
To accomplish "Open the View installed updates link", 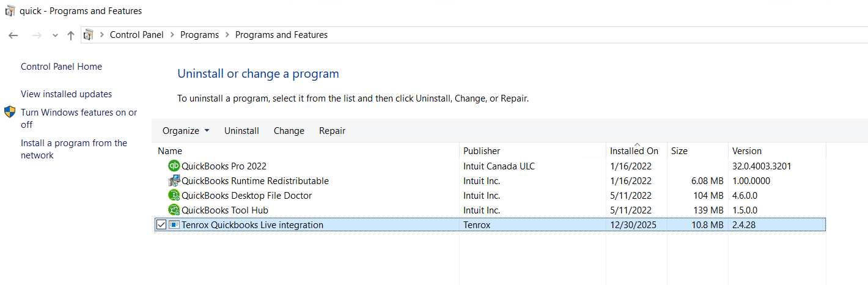I will 66,94.
